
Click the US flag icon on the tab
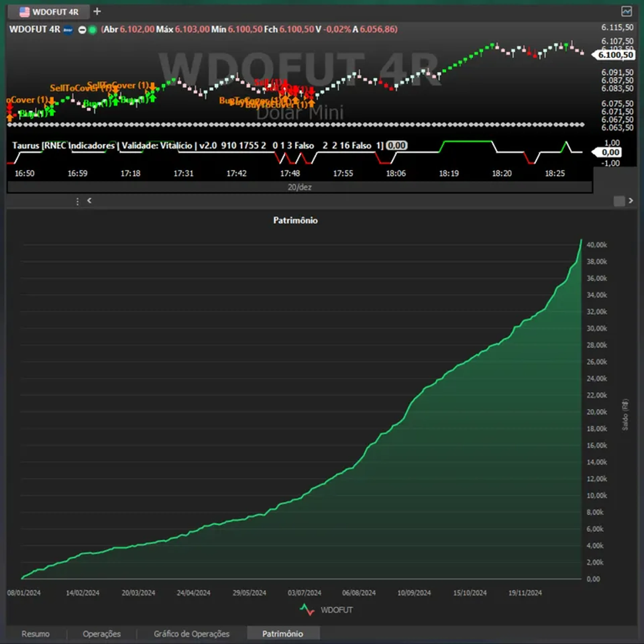click(x=24, y=12)
